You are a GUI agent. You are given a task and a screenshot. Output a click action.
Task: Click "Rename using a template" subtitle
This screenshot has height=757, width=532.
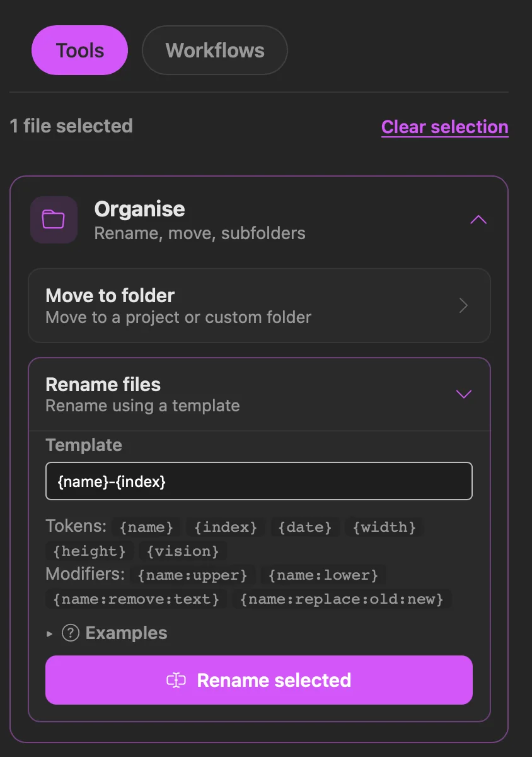(x=142, y=406)
